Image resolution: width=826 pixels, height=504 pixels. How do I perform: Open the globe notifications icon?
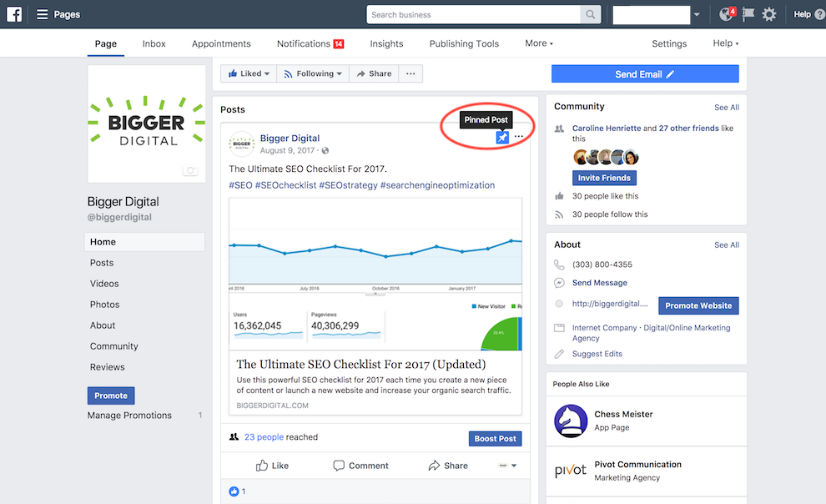(727, 14)
